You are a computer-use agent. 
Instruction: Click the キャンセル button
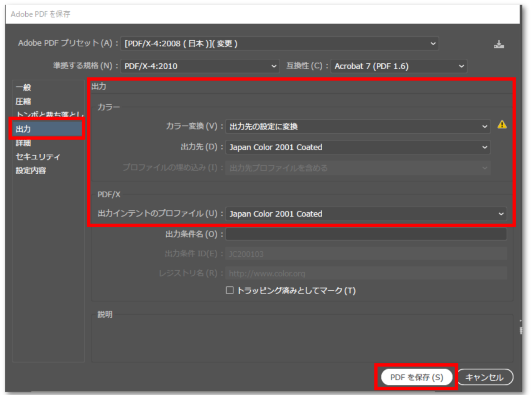485,377
